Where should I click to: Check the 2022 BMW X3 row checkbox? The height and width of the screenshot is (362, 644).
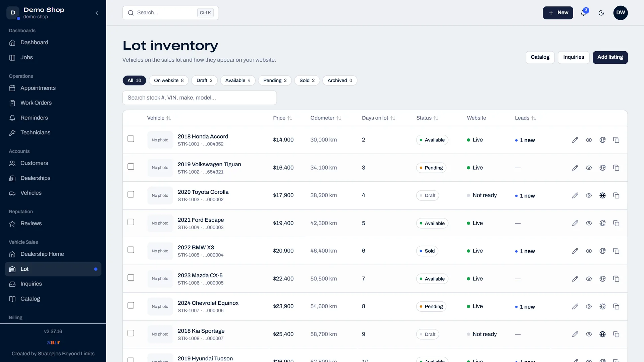pyautogui.click(x=131, y=250)
